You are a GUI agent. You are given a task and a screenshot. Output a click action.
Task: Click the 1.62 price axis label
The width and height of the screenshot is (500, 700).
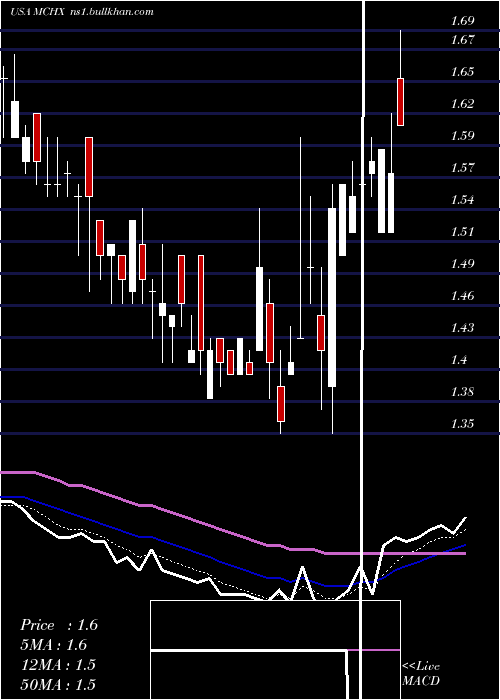click(x=462, y=104)
